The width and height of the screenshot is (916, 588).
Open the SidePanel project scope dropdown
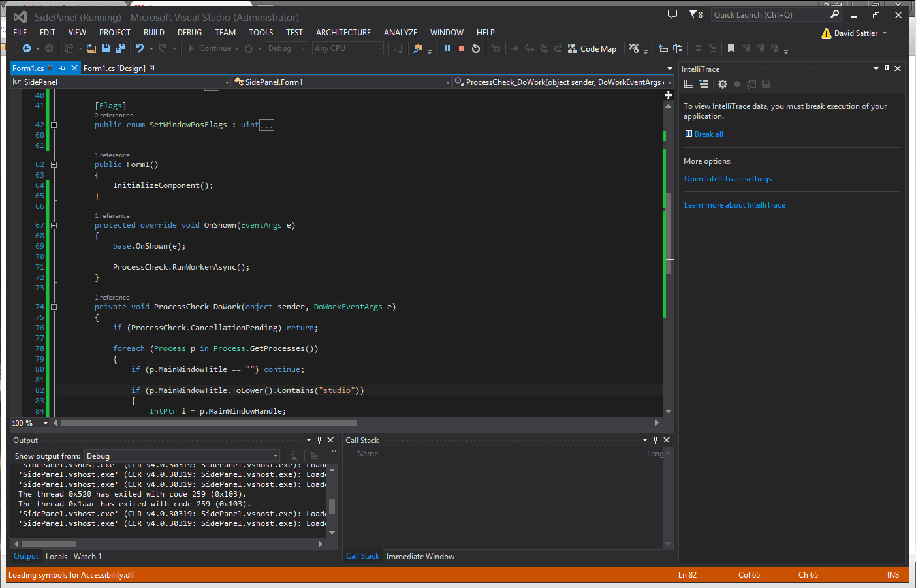pyautogui.click(x=121, y=82)
